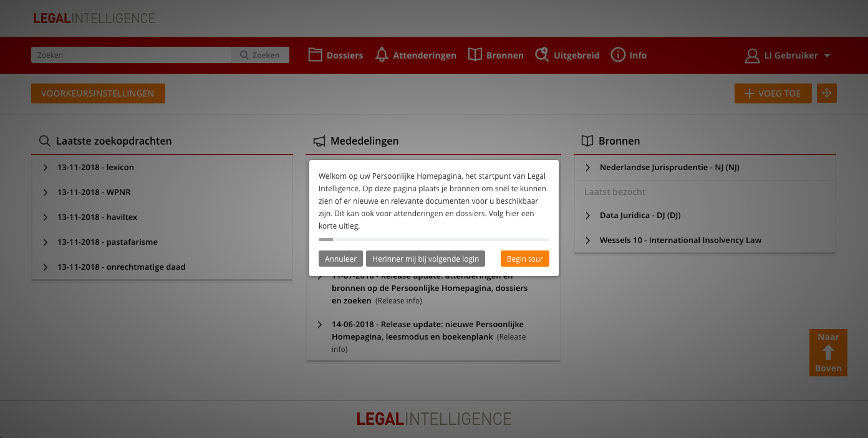Click the tour progress bar
The width and height of the screenshot is (868, 438).
434,239
